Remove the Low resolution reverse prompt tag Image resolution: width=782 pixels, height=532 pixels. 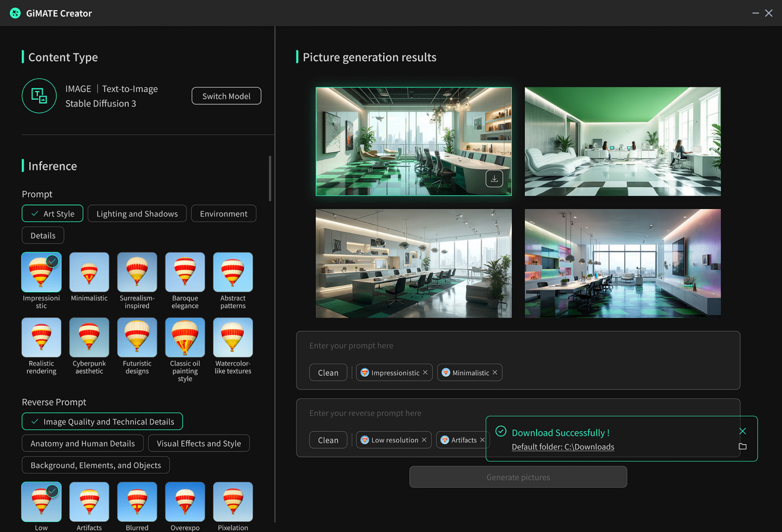coord(424,440)
